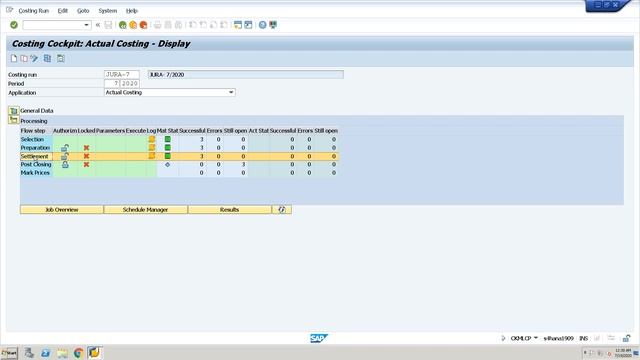Viewport: 640px width, 360px height.
Task: Click the Period year field 2020
Action: 130,83
